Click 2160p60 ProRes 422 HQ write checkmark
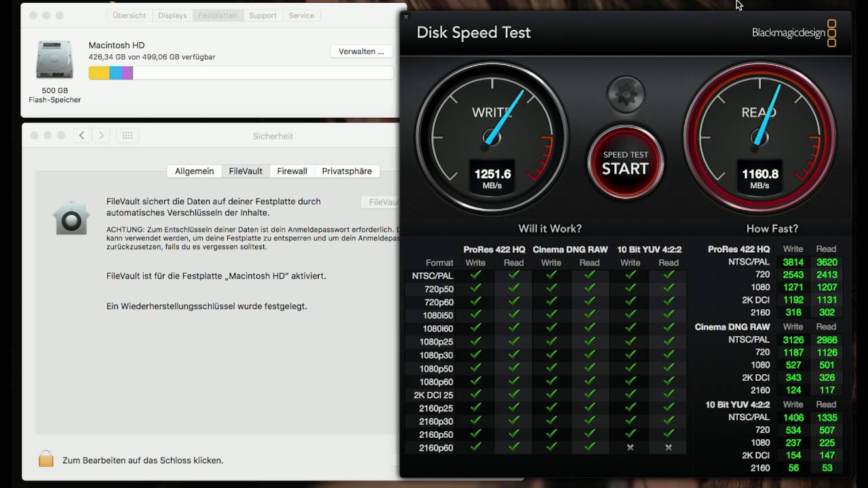868x488 pixels. (x=475, y=447)
